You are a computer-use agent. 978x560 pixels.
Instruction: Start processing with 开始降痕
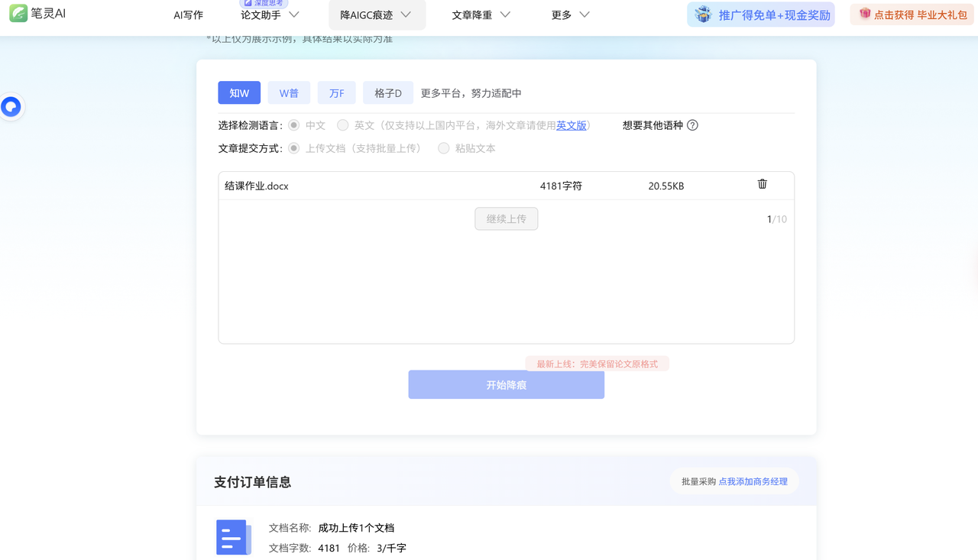507,385
